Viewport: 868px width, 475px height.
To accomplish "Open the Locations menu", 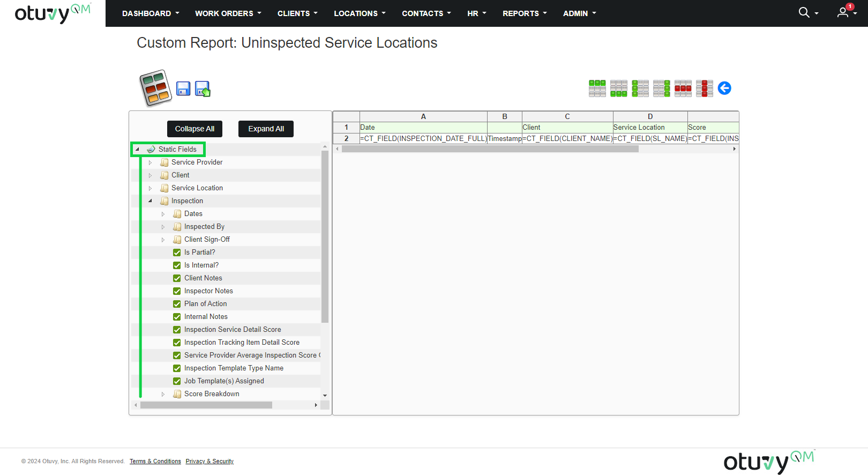I will coord(360,13).
